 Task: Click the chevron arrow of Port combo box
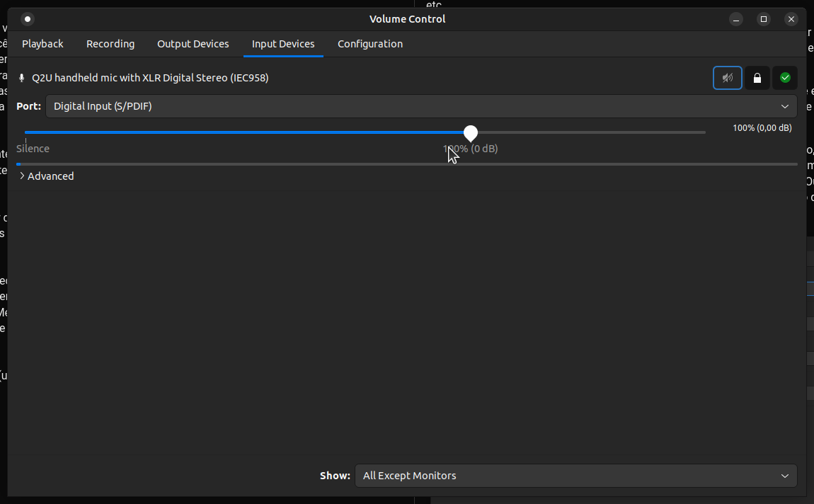point(784,106)
